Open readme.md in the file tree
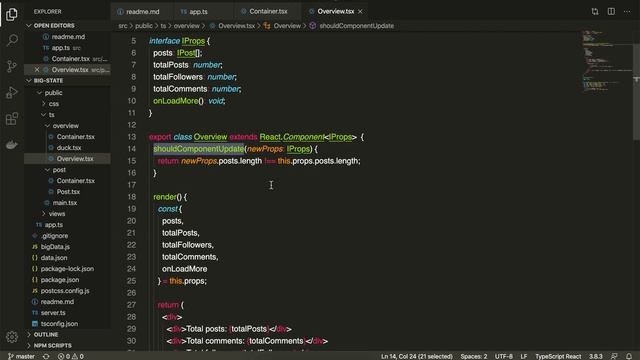Image resolution: width=640 pixels, height=360 pixels. coord(57,302)
